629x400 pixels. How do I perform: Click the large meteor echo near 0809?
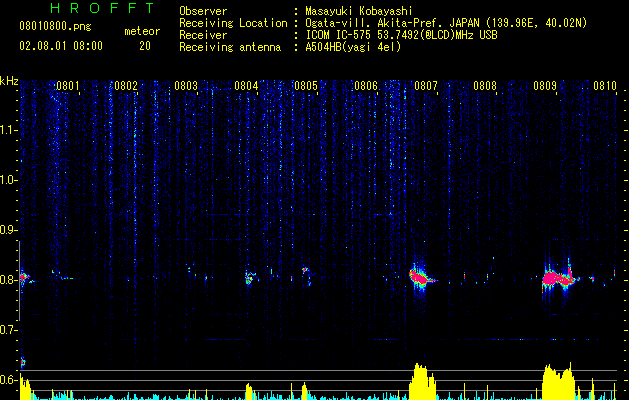(x=560, y=278)
